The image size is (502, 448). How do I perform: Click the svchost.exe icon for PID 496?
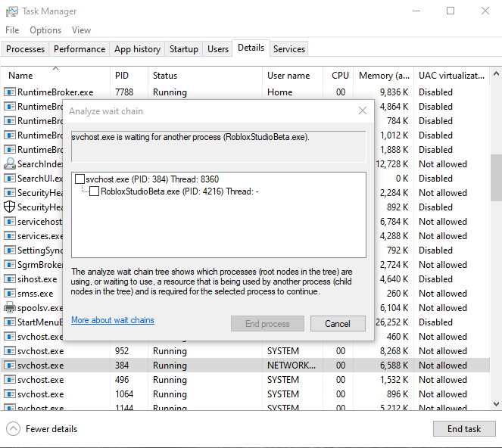point(10,380)
